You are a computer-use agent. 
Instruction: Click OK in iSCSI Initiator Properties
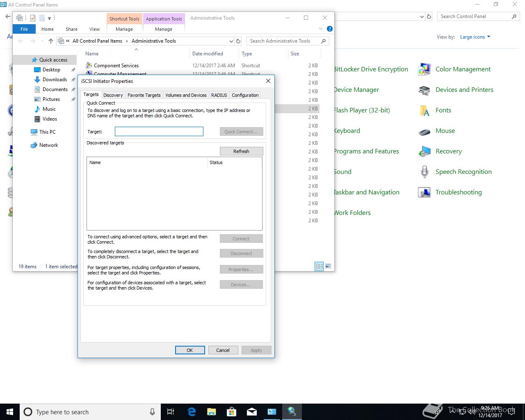(x=190, y=350)
